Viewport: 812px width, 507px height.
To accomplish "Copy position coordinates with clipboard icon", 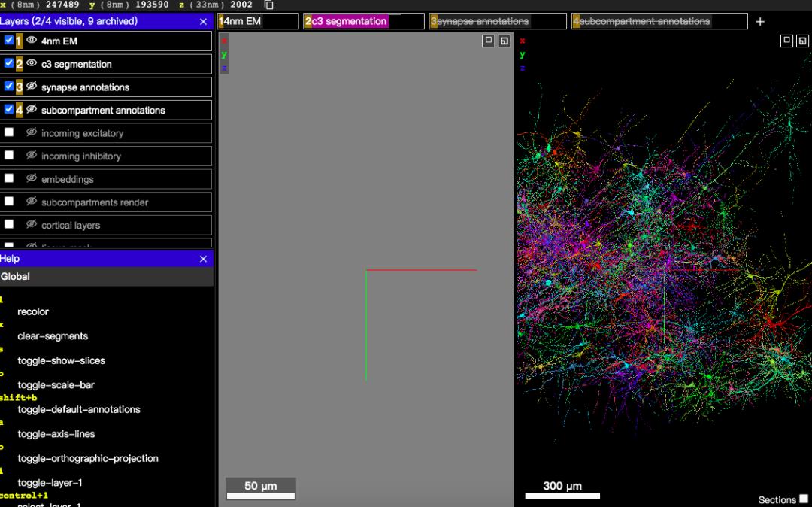I will 268,5.
